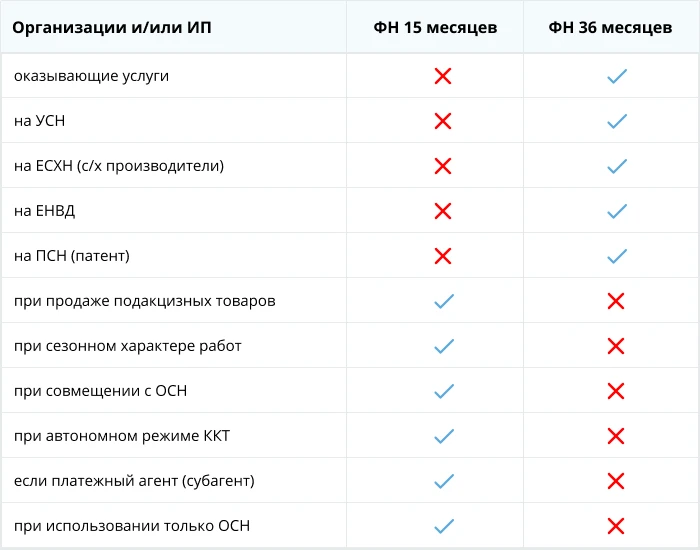Viewport: 700px width, 550px height.
Task: Select the ФН 36 месяцев column header
Action: tap(610, 28)
